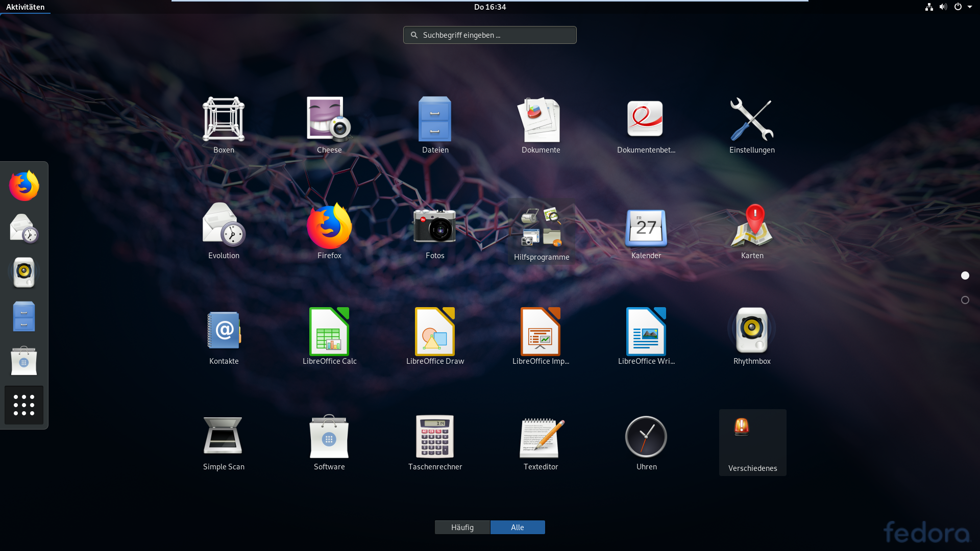This screenshot has height=551, width=980.
Task: Switch to the Alle tab
Action: coord(518,528)
